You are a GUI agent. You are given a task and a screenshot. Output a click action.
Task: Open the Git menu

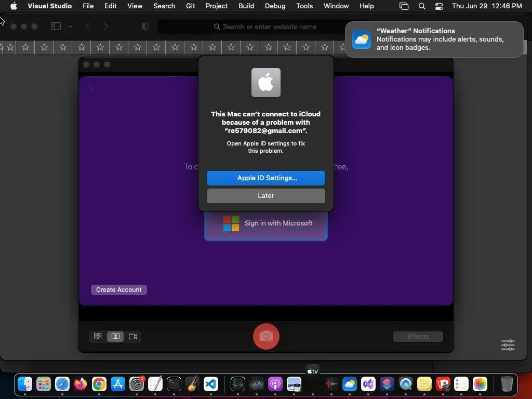tap(190, 6)
